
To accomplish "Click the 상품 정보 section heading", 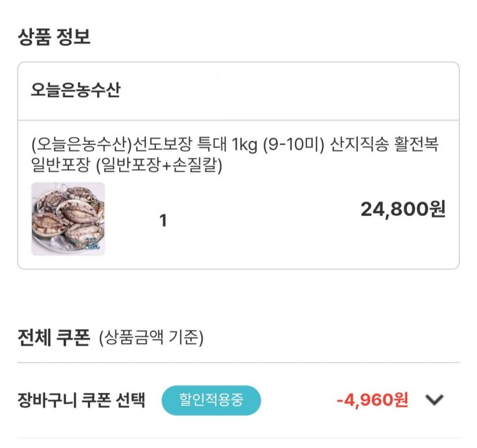I will [x=54, y=38].
